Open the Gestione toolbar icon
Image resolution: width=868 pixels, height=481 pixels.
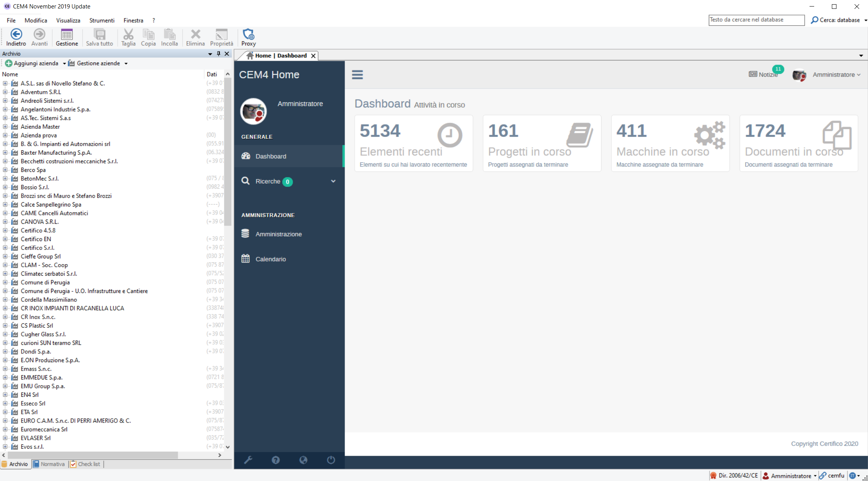click(x=67, y=35)
